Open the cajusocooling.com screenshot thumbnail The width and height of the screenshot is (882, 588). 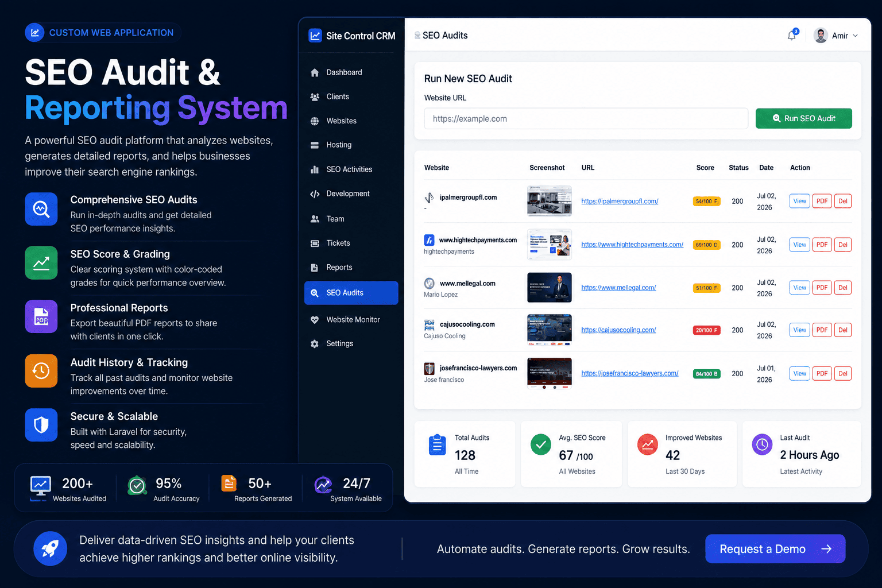pyautogui.click(x=550, y=330)
